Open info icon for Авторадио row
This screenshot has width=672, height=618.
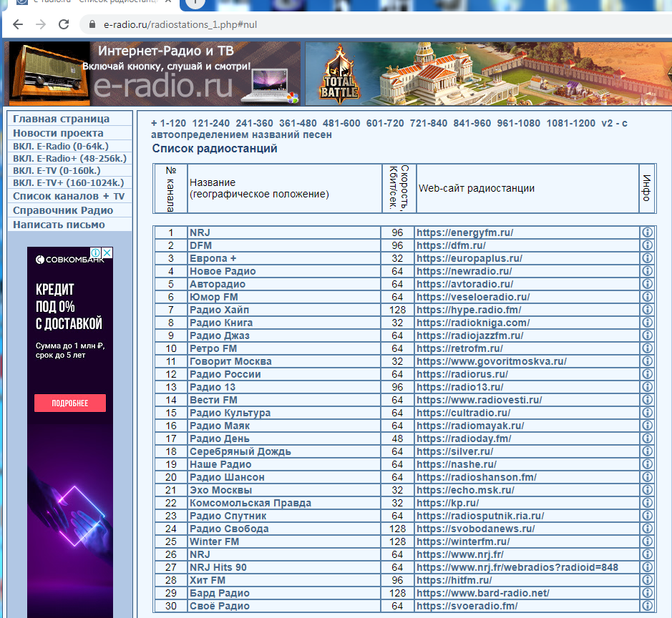tap(647, 283)
